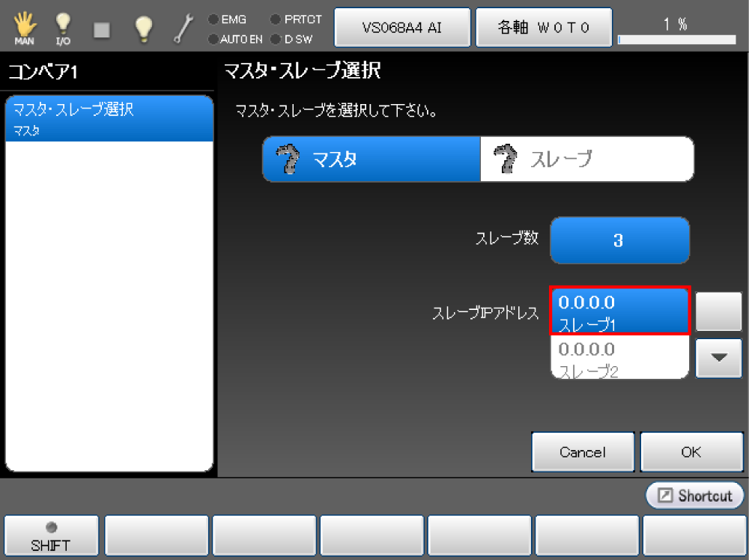Open the VS068A4 AI robot button
749x560 pixels.
401,28
